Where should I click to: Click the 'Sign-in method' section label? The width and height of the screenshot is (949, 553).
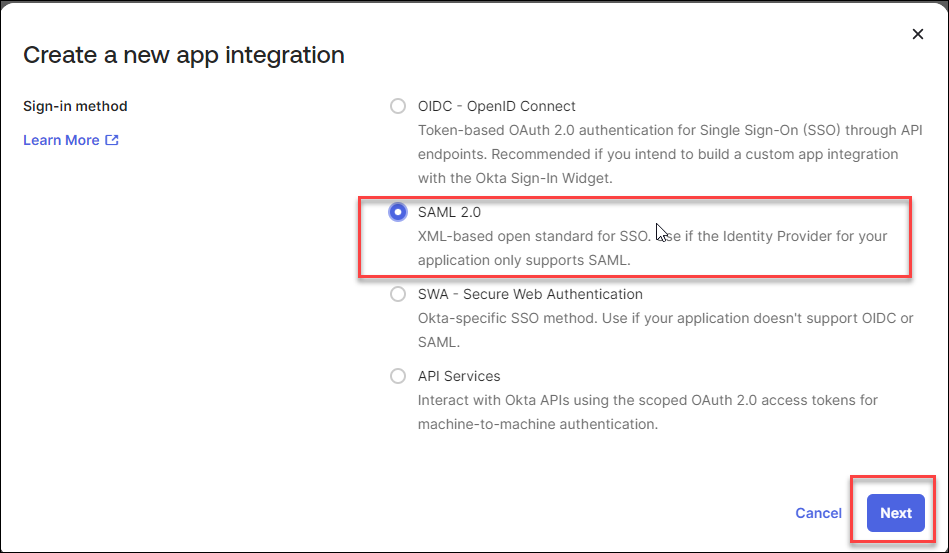tap(75, 106)
